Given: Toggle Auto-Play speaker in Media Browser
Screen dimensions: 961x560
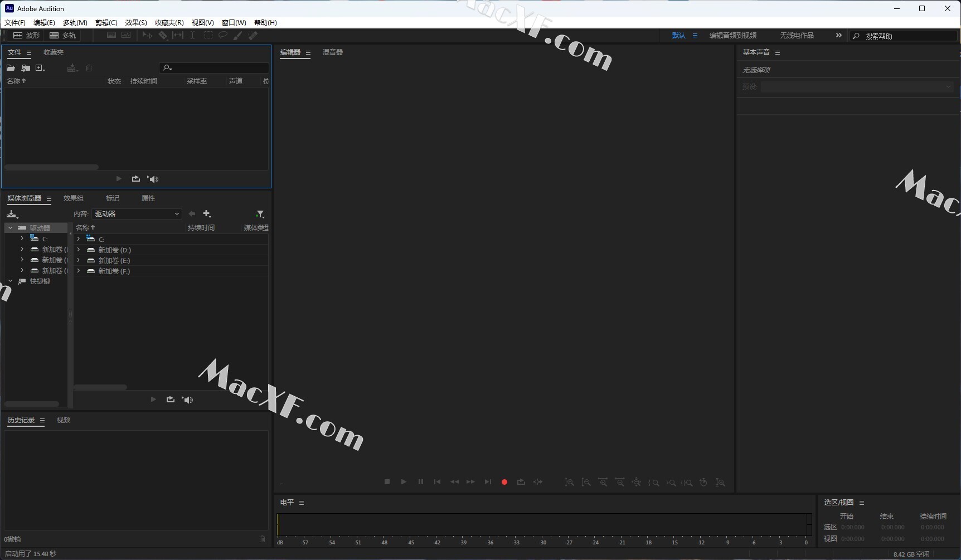Looking at the screenshot, I should click(187, 400).
